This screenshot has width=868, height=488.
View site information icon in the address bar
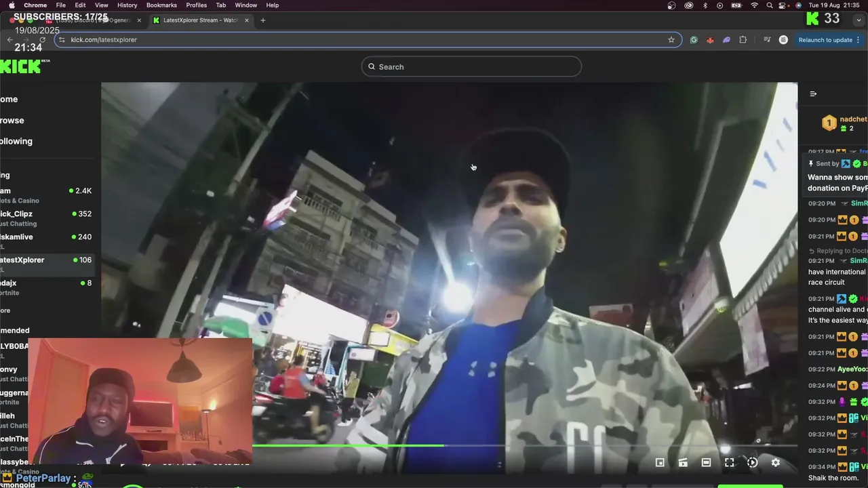pos(62,40)
